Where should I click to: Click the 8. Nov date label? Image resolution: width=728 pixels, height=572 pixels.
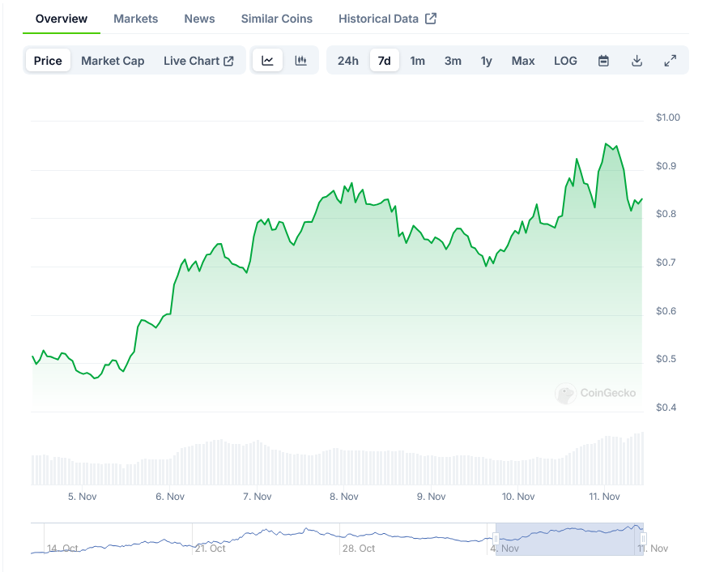click(344, 497)
